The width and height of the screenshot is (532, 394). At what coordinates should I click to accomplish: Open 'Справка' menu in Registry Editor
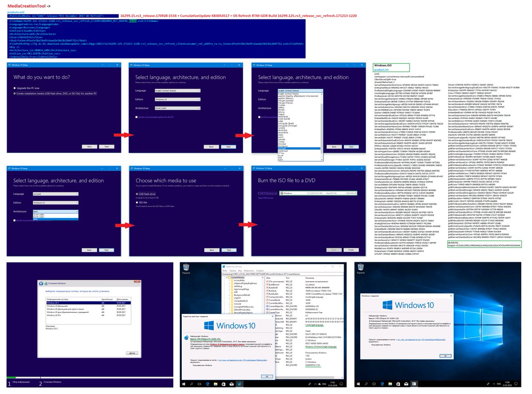[x=260, y=271]
